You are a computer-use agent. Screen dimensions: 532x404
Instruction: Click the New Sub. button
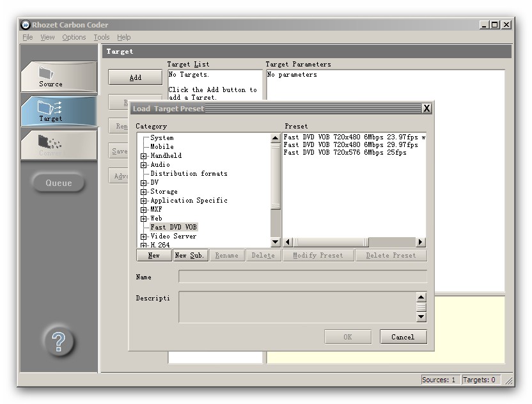tap(189, 255)
